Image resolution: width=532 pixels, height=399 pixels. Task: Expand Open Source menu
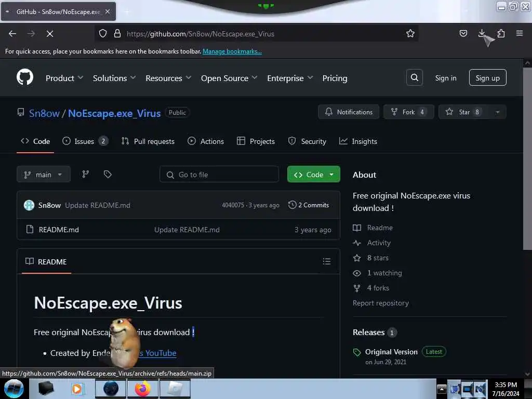229,78
